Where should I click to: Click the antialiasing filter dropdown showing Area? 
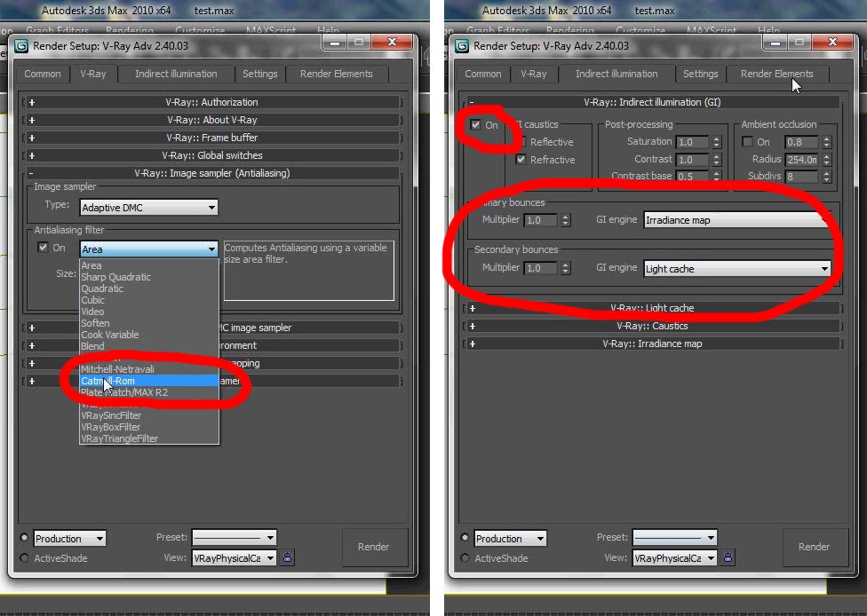tap(148, 249)
